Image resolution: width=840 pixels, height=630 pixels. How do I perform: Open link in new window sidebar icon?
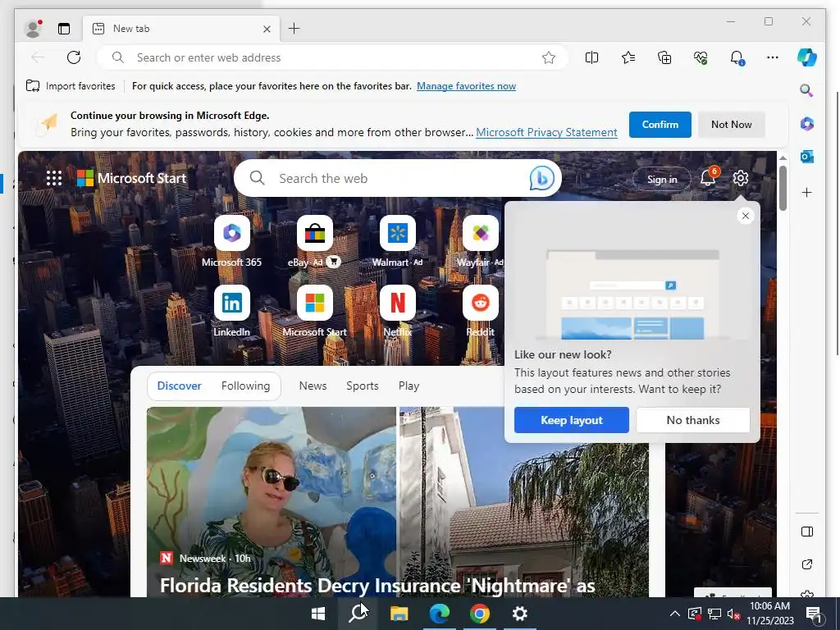pyautogui.click(x=807, y=564)
